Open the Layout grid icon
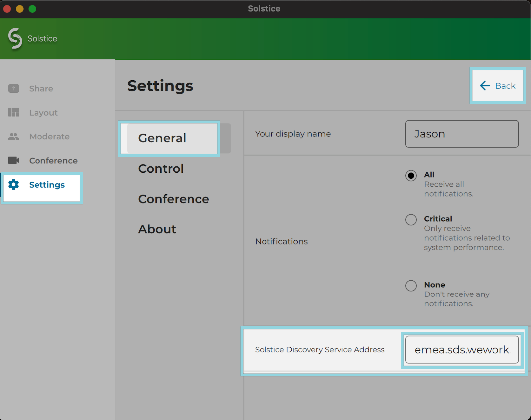Viewport: 531px width, 420px height. pos(13,112)
